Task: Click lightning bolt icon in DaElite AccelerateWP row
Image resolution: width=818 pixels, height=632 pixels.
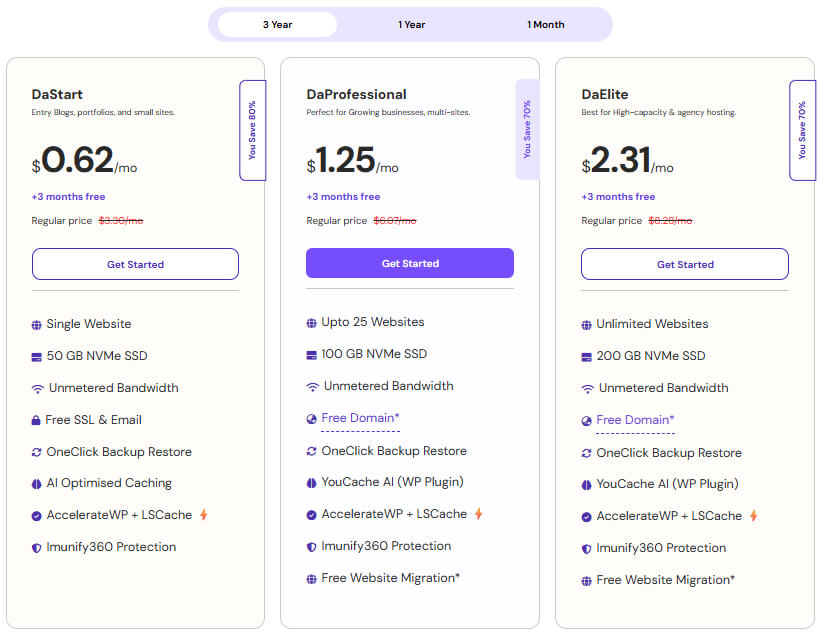Action: pos(754,516)
